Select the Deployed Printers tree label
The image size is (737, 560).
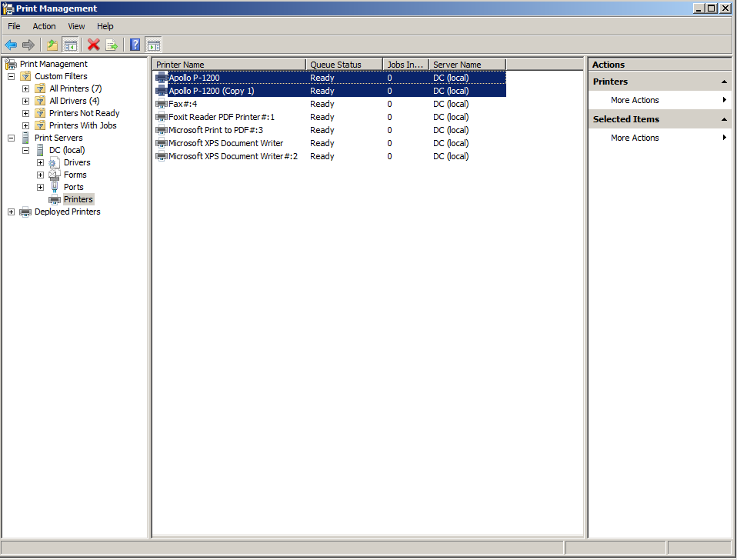67,212
